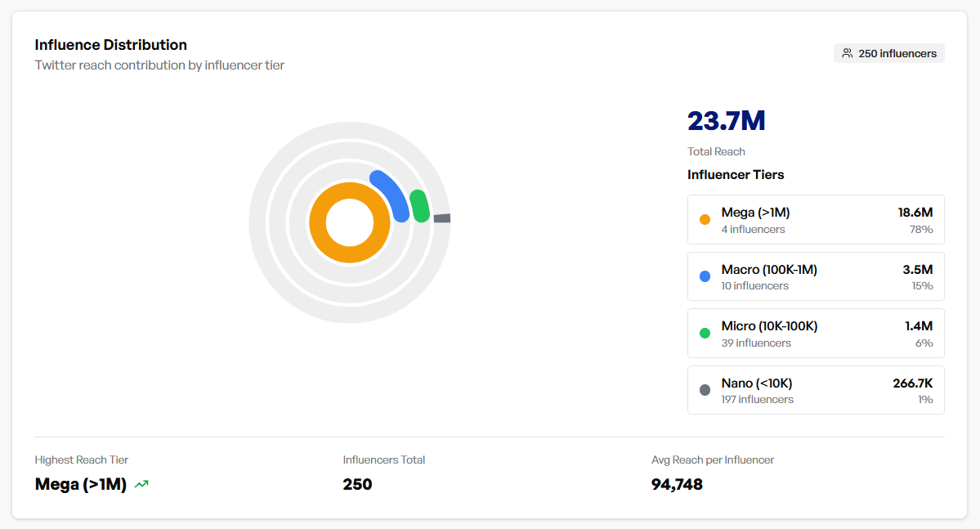Click the gray Nano segment on the outer ring

coord(444,217)
